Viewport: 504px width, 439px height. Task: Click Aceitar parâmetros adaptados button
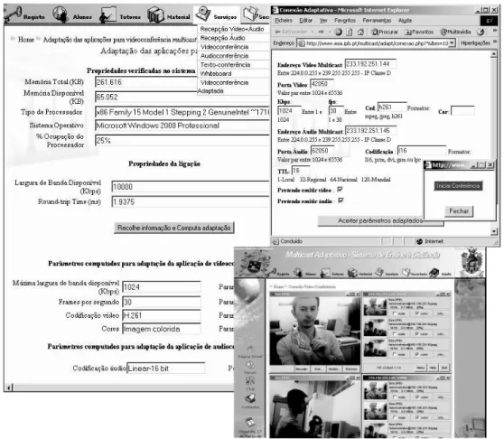pos(380,220)
